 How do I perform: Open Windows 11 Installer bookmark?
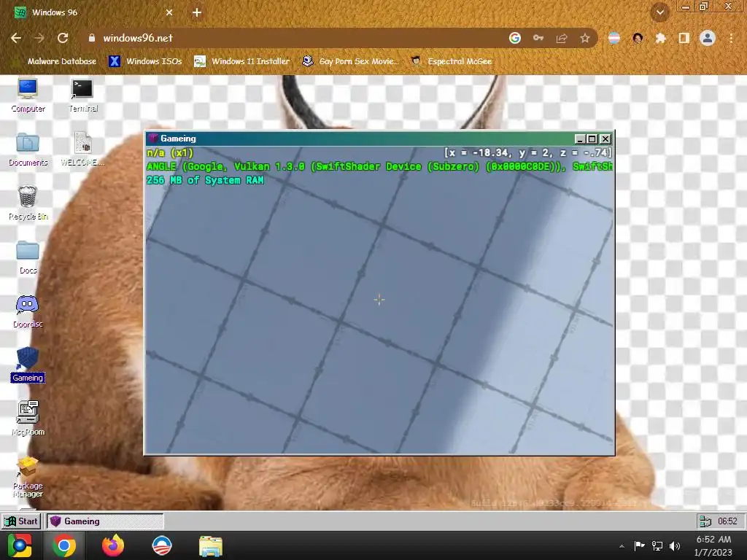pos(242,61)
